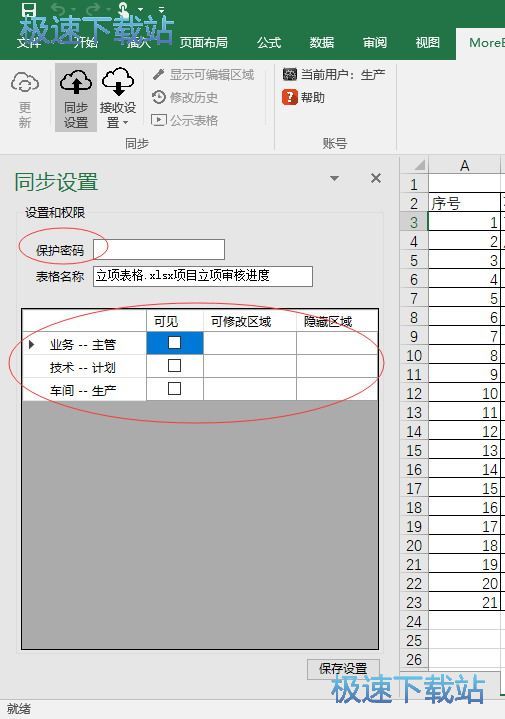
Task: Open the 同步设置 pane options dropdown arrow
Action: [335, 178]
